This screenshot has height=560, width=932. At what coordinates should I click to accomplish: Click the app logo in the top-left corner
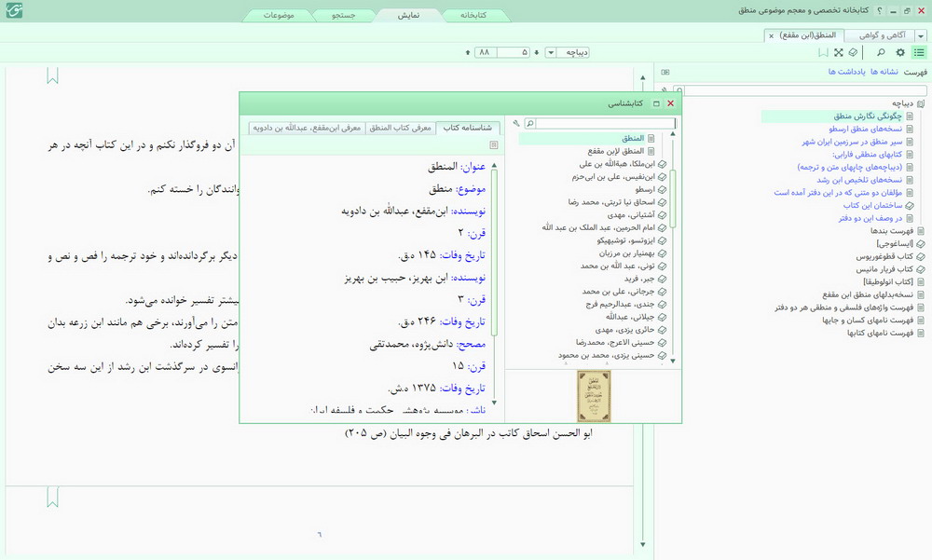point(14,10)
